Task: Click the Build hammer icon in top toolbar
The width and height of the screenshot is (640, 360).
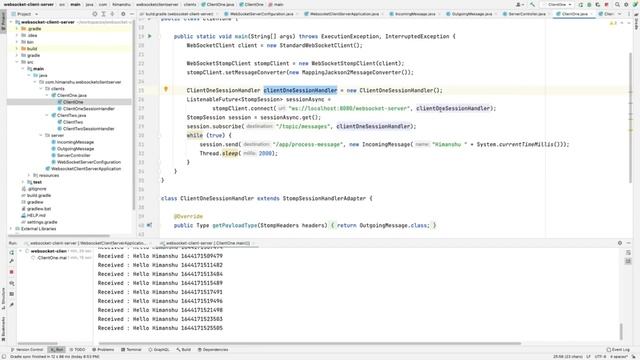Action: click(532, 4)
